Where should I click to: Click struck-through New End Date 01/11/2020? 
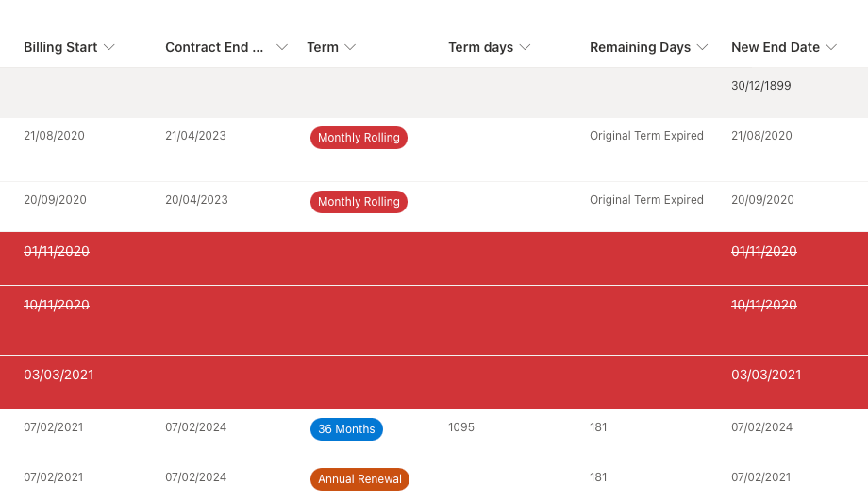point(764,251)
